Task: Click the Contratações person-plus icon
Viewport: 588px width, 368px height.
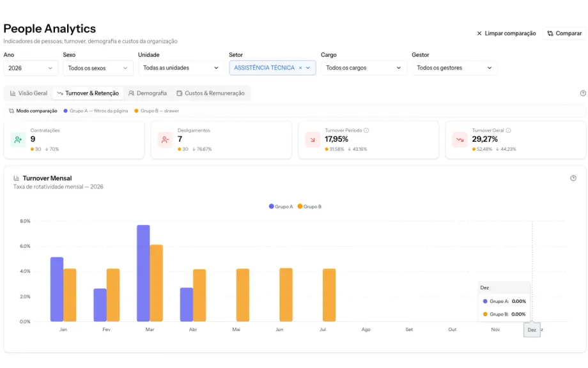Action: click(x=18, y=140)
